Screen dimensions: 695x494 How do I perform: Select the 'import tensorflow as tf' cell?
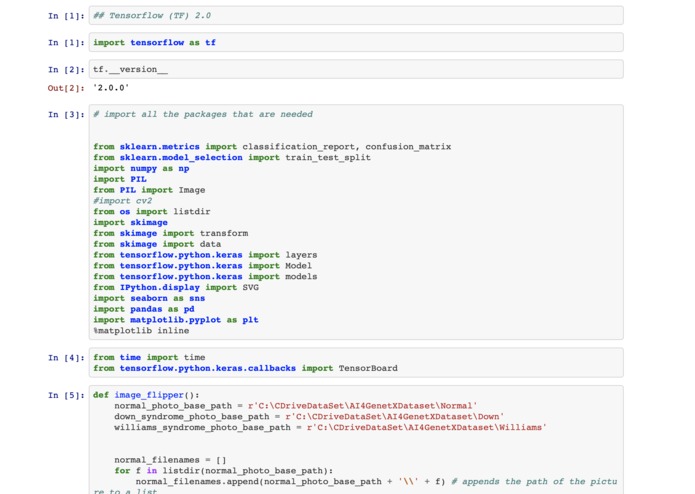tap(356, 43)
